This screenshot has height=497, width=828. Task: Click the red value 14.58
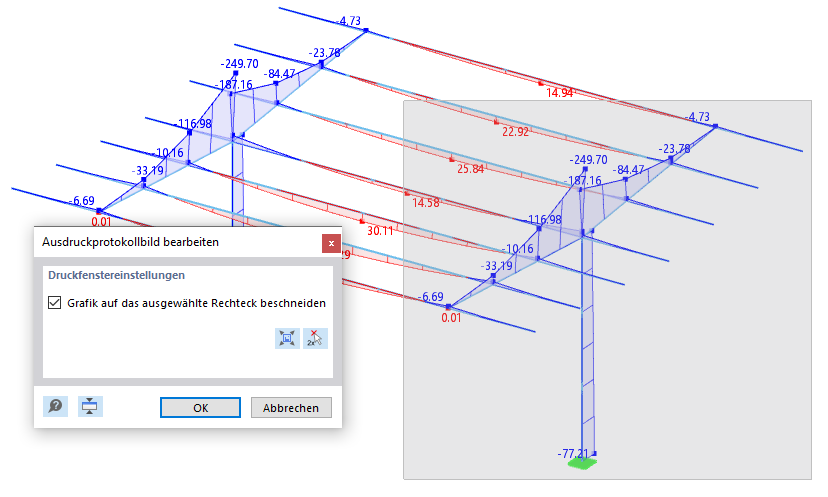426,203
